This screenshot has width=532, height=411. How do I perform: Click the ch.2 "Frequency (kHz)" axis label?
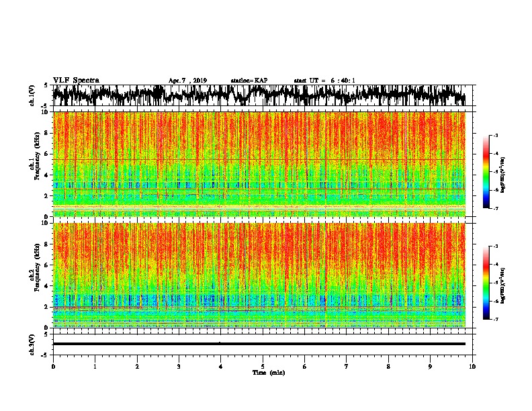click(x=37, y=267)
